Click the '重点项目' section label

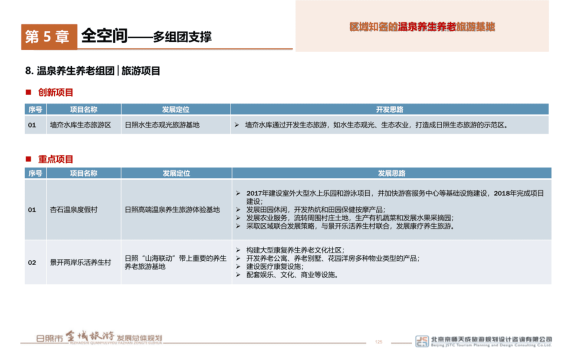pyautogui.click(x=56, y=159)
